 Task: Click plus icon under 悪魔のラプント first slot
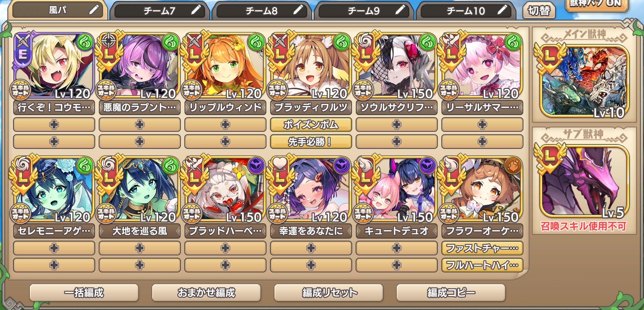(x=140, y=125)
